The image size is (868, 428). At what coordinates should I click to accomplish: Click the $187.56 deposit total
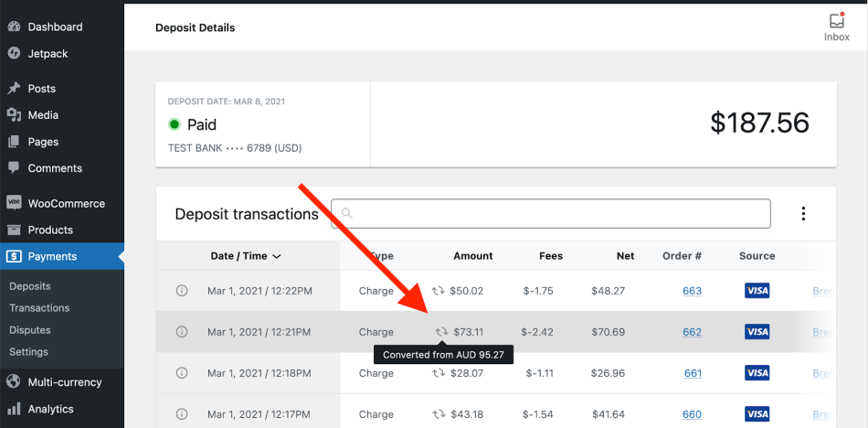759,123
